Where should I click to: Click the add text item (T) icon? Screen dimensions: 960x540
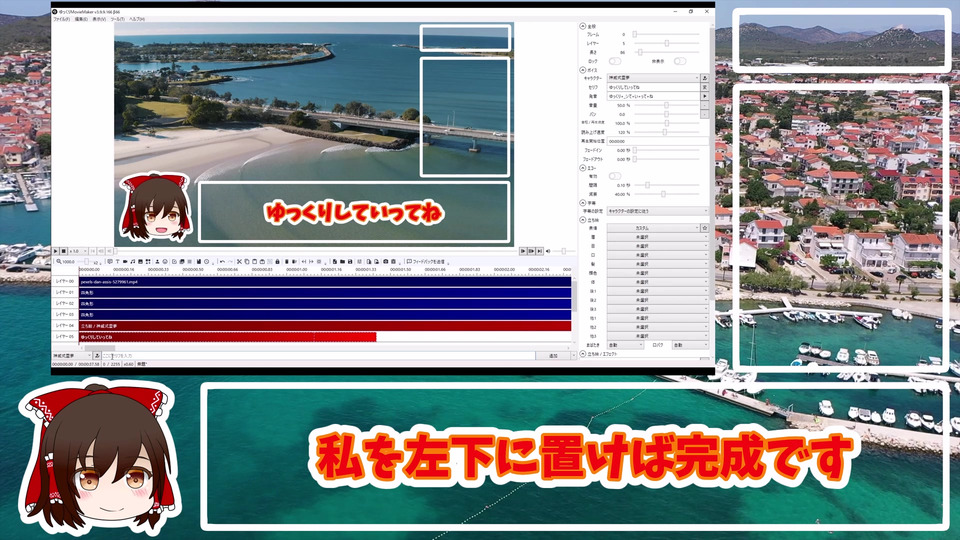click(118, 261)
